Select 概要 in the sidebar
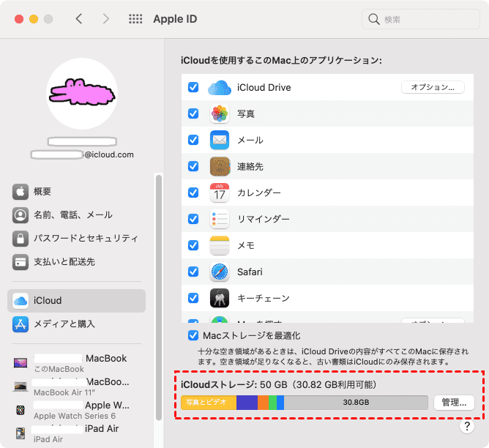The width and height of the screenshot is (489, 448). pos(42,192)
